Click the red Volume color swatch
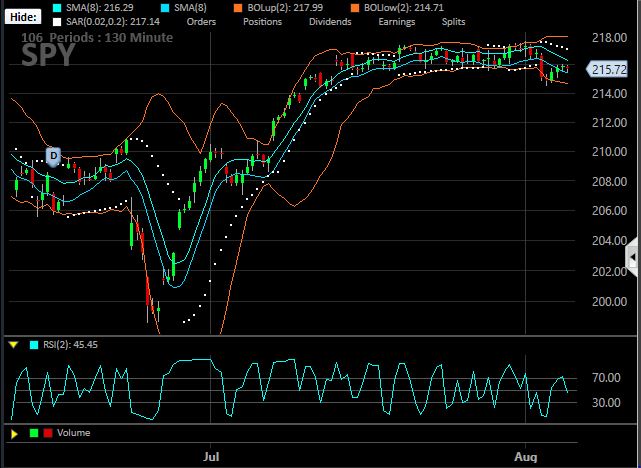This screenshot has height=468, width=641. click(48, 433)
